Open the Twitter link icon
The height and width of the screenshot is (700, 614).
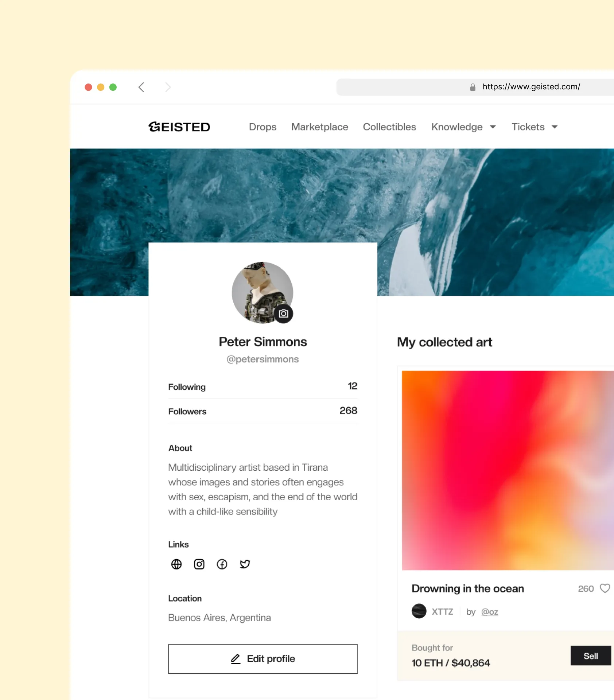point(245,564)
